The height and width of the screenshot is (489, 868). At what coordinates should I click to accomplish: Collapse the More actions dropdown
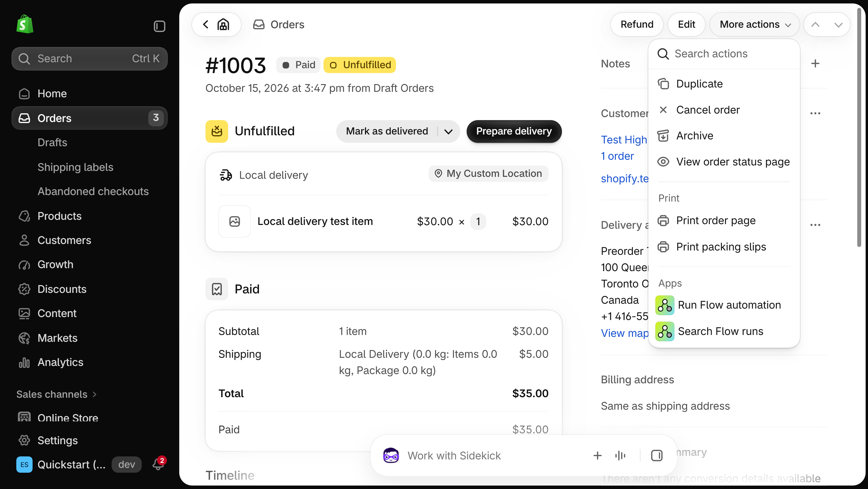[x=754, y=24]
